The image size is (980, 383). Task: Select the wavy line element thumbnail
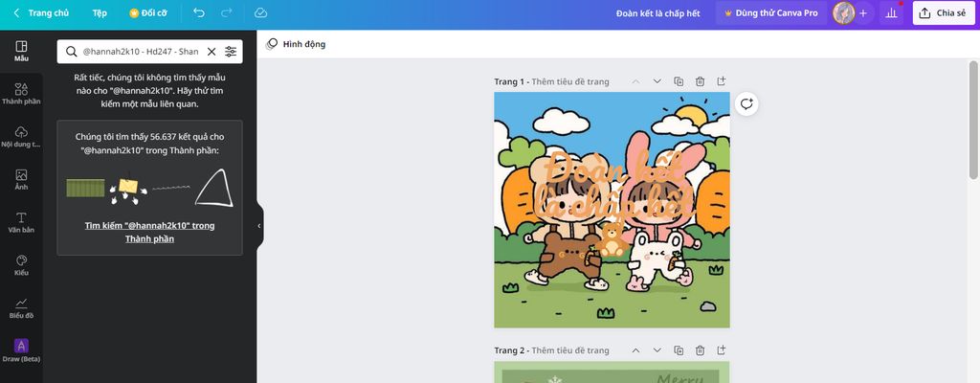coord(170,187)
